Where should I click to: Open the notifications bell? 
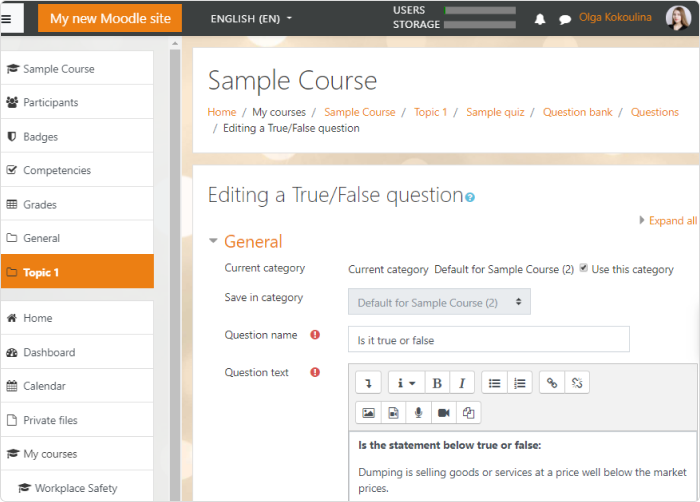point(540,19)
